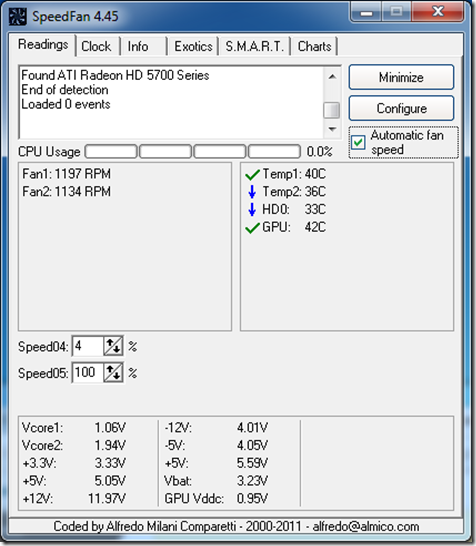Open the Info tab

(x=138, y=46)
